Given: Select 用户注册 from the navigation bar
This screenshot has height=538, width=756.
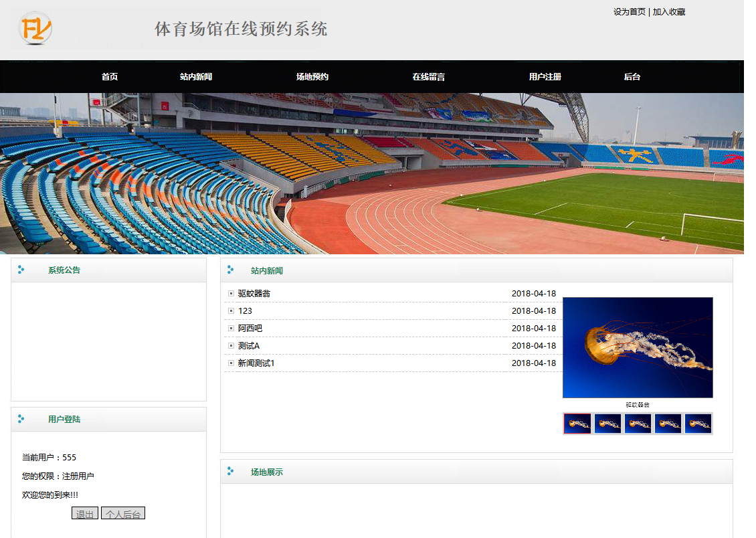Looking at the screenshot, I should (x=545, y=77).
